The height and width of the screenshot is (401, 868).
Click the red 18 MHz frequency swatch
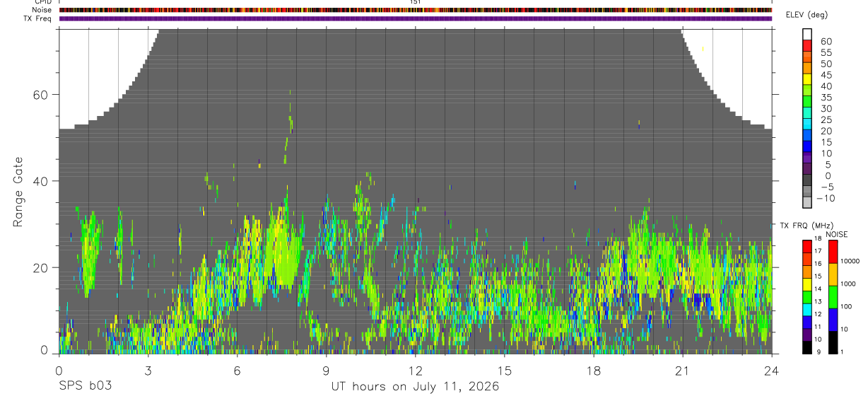coord(807,247)
